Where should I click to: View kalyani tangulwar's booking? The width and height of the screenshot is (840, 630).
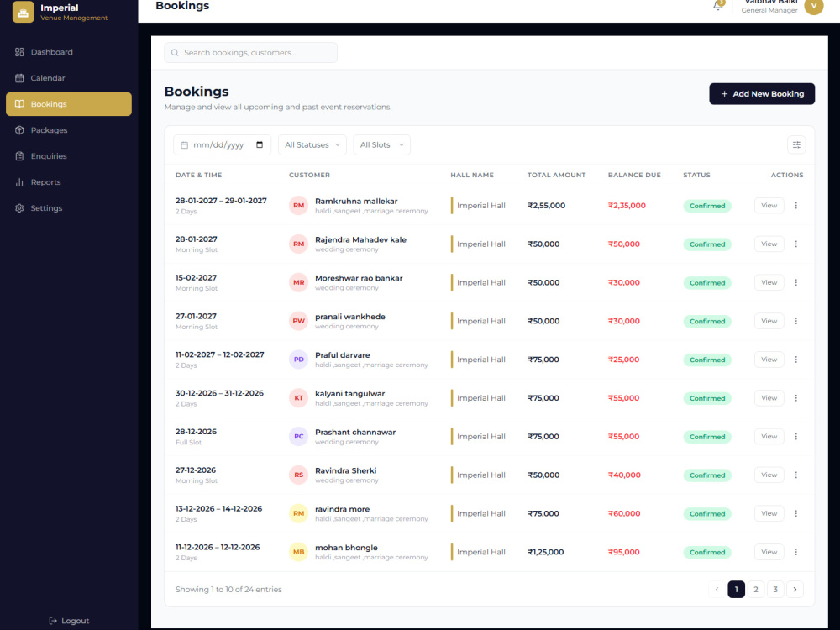pos(769,398)
